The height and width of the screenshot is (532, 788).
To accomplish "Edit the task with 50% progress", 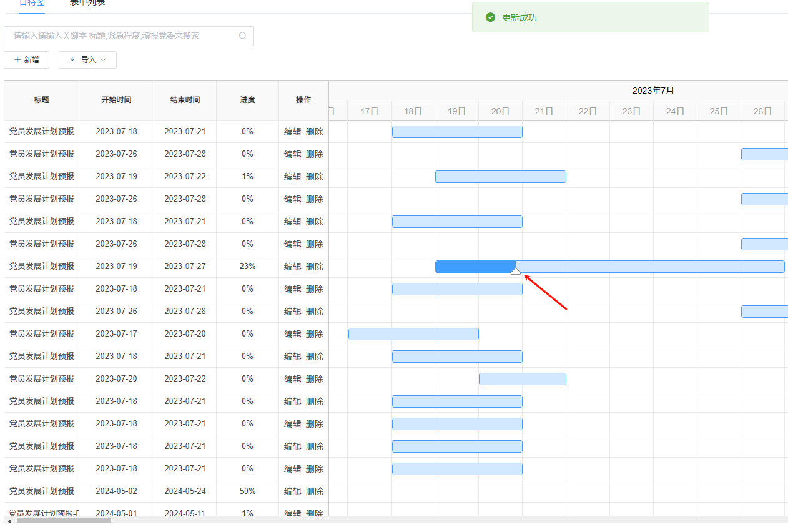I will pos(293,491).
